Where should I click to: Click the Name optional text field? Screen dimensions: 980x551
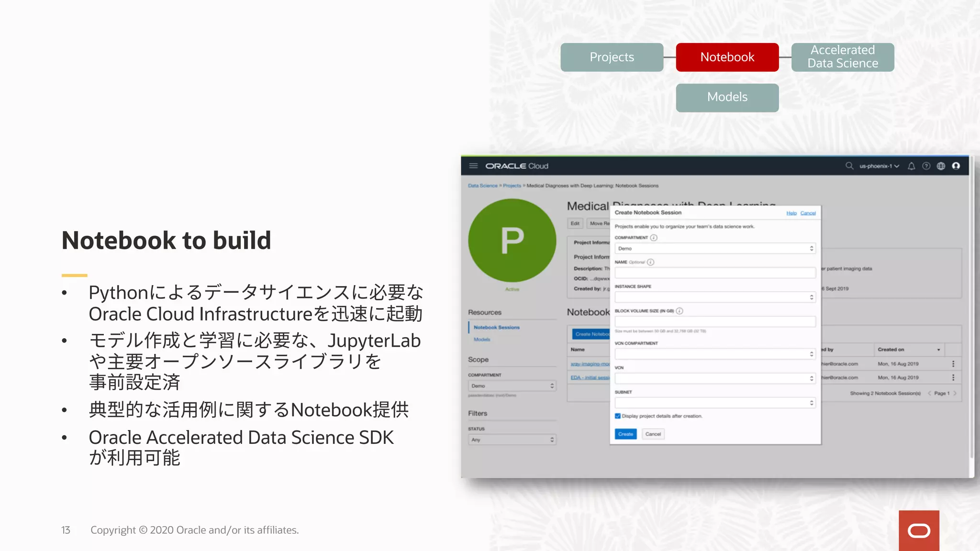coord(715,273)
